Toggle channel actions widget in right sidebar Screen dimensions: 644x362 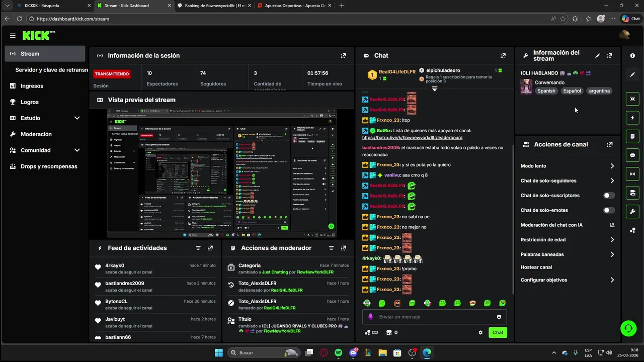click(632, 193)
